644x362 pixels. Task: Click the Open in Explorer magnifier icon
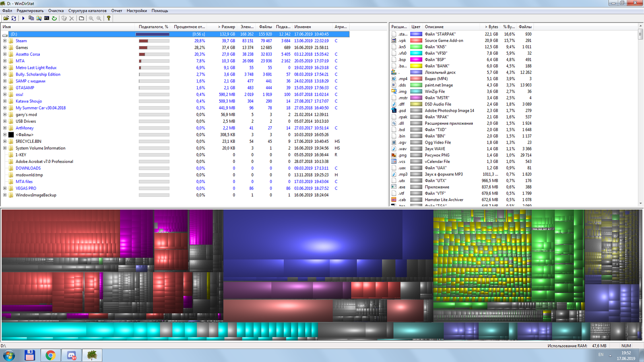(39, 18)
